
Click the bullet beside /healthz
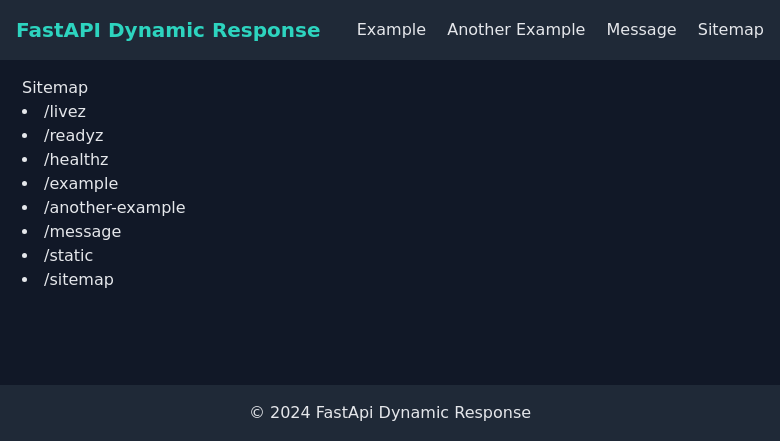[25, 160]
